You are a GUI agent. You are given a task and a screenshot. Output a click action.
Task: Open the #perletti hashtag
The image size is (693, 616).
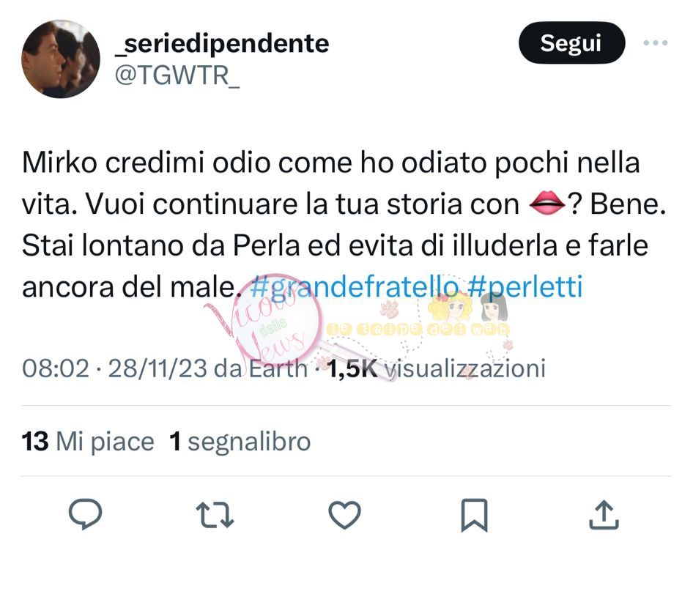pos(525,286)
